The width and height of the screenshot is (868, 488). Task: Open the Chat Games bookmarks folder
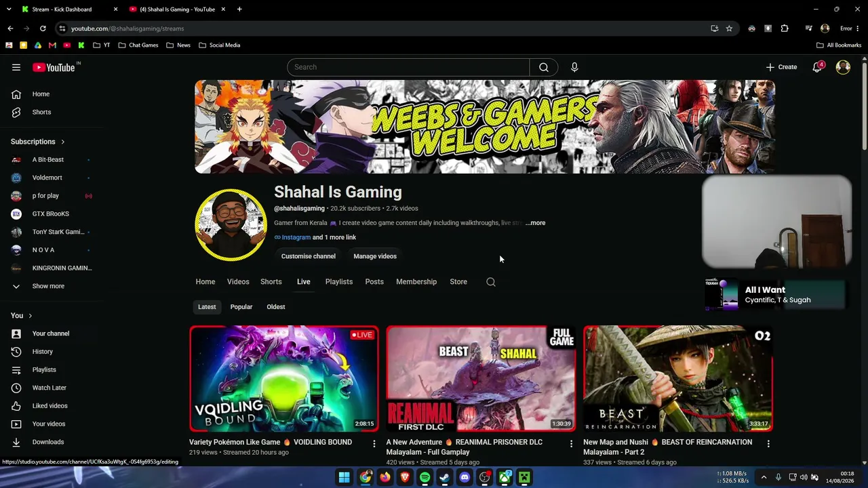pos(138,45)
